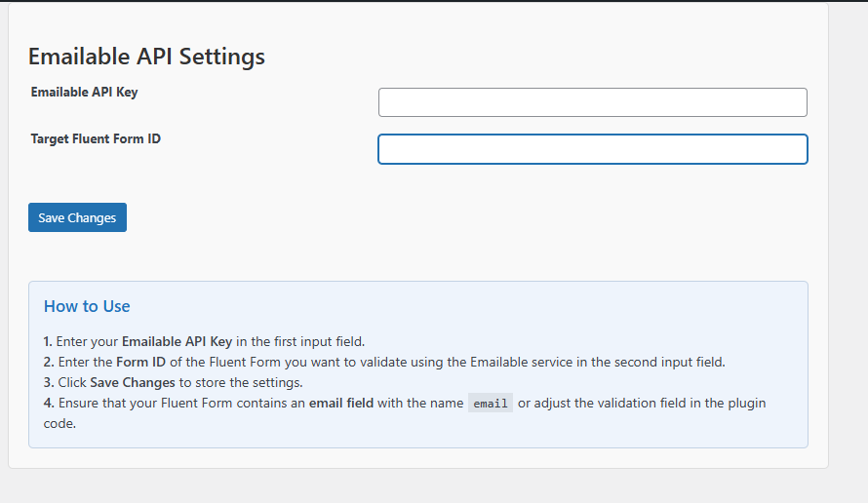
Task: Click bold 'Save Changes' text in step 3
Action: (x=133, y=382)
